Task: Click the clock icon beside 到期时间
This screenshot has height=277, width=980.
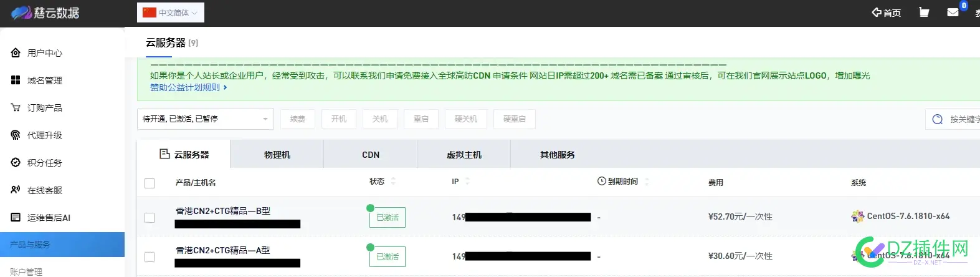Action: pyautogui.click(x=602, y=181)
